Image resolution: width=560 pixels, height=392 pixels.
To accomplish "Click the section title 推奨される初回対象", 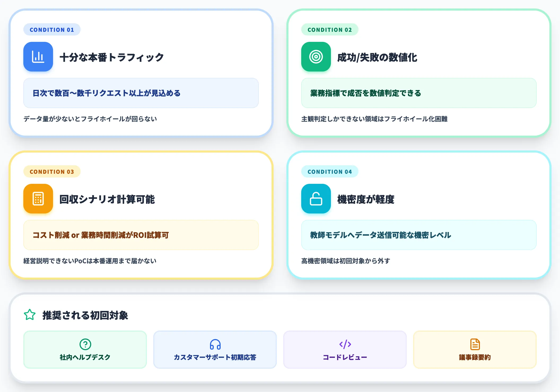I will [85, 315].
